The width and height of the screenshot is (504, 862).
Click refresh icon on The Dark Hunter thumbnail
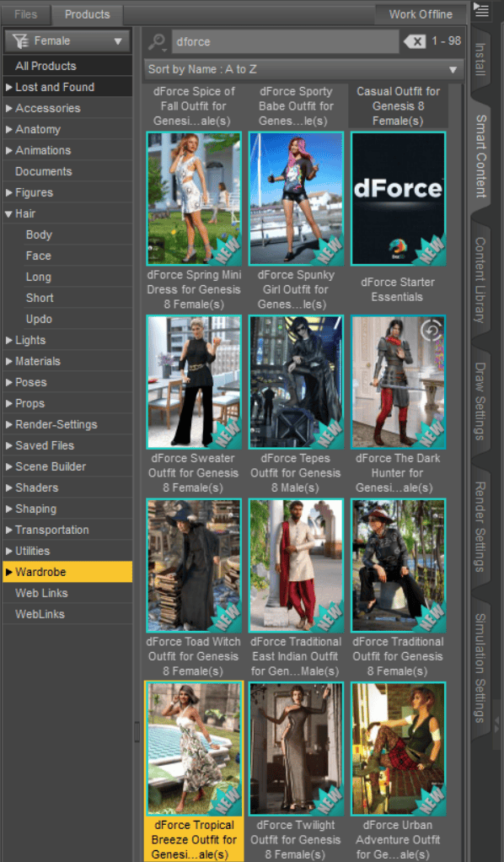pyautogui.click(x=432, y=330)
